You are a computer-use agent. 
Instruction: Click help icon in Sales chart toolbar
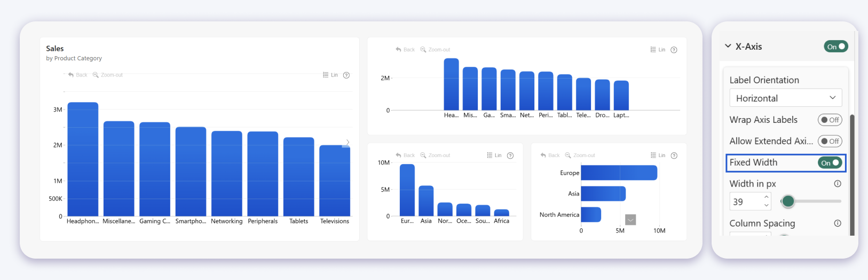pyautogui.click(x=346, y=75)
